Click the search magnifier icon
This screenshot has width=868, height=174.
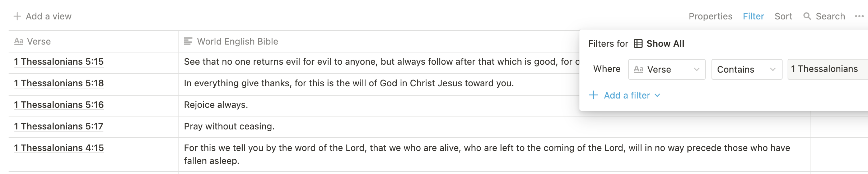(x=807, y=16)
